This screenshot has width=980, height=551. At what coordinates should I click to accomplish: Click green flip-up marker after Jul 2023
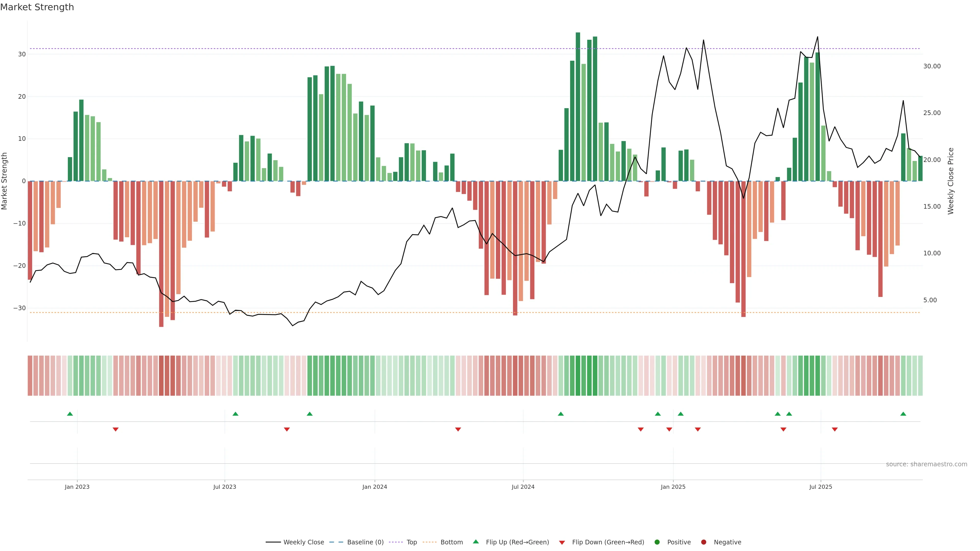236,414
